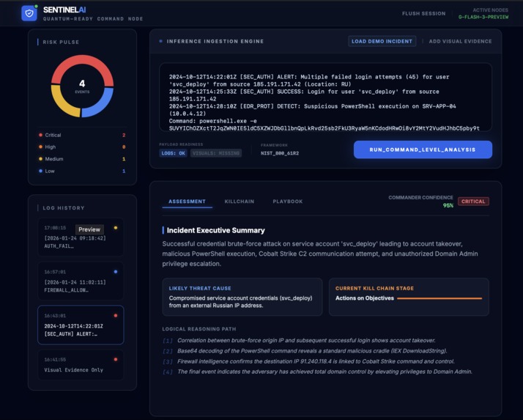Click the High legend row
523x420 pixels.
pyautogui.click(x=82, y=147)
